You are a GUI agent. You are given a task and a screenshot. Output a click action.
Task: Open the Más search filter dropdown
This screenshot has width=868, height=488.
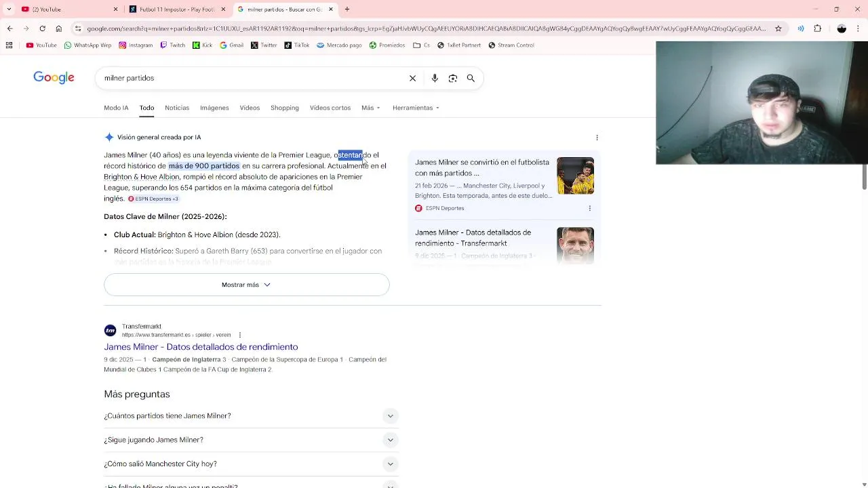[371, 108]
